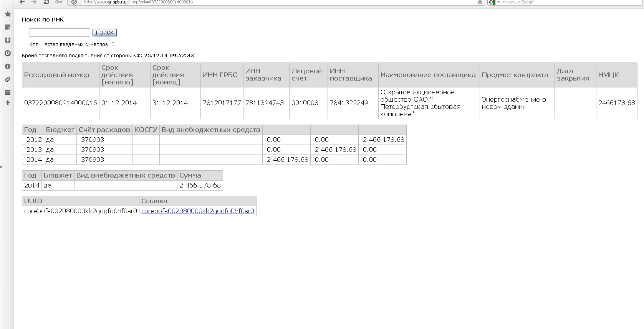Viewport: 644px width, 329px height.
Task: Click the 'Сумма' column header
Action: (200, 175)
